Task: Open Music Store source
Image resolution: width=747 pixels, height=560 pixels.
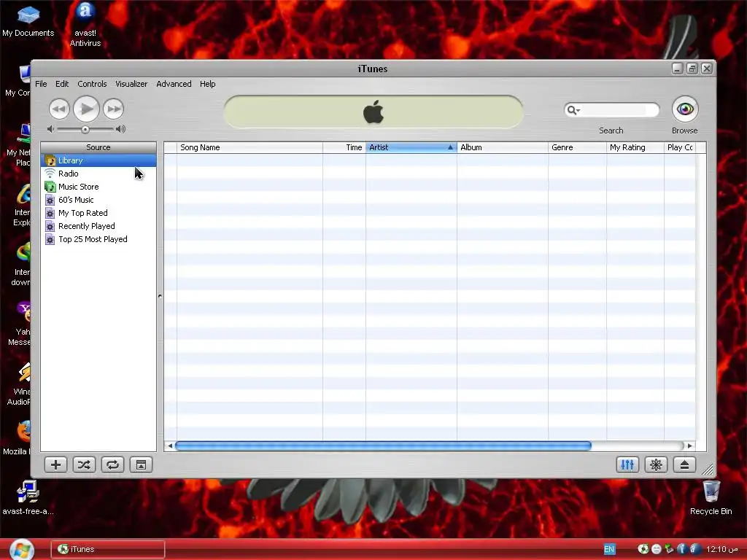Action: tap(98, 187)
